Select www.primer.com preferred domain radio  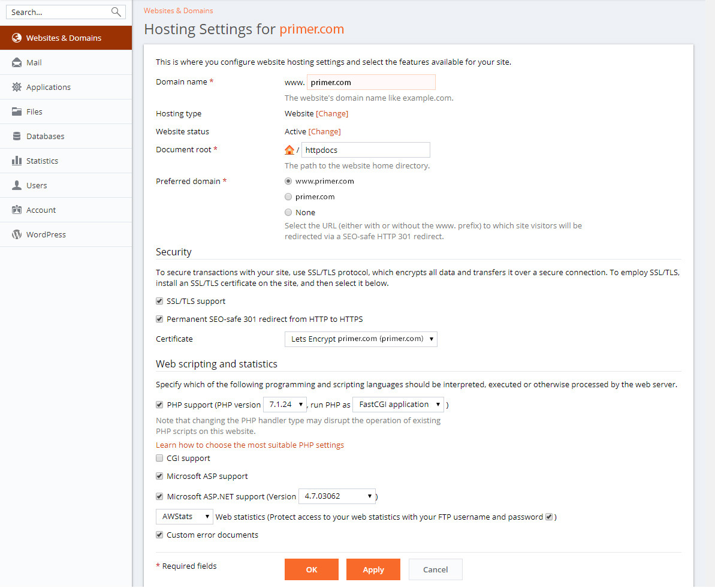pyautogui.click(x=288, y=181)
